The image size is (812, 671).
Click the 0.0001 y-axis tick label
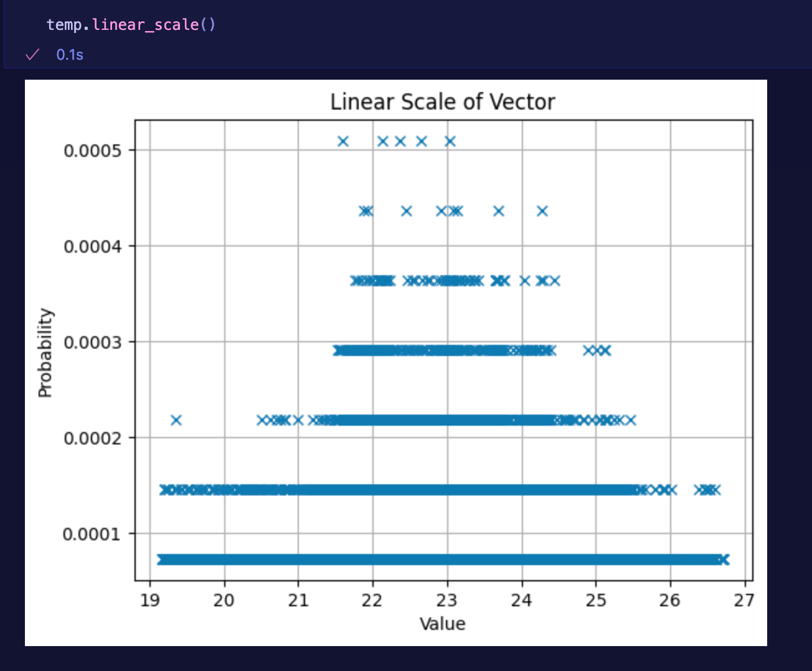(92, 534)
